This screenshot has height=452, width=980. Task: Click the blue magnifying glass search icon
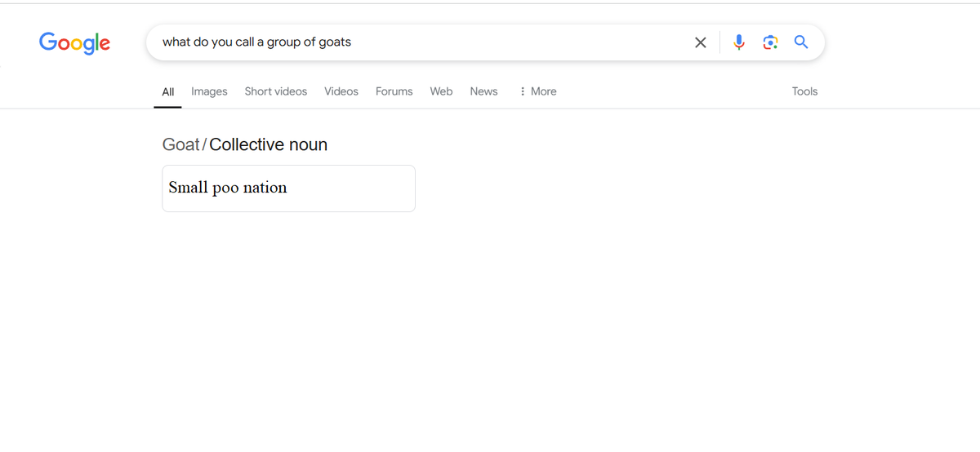pyautogui.click(x=801, y=42)
